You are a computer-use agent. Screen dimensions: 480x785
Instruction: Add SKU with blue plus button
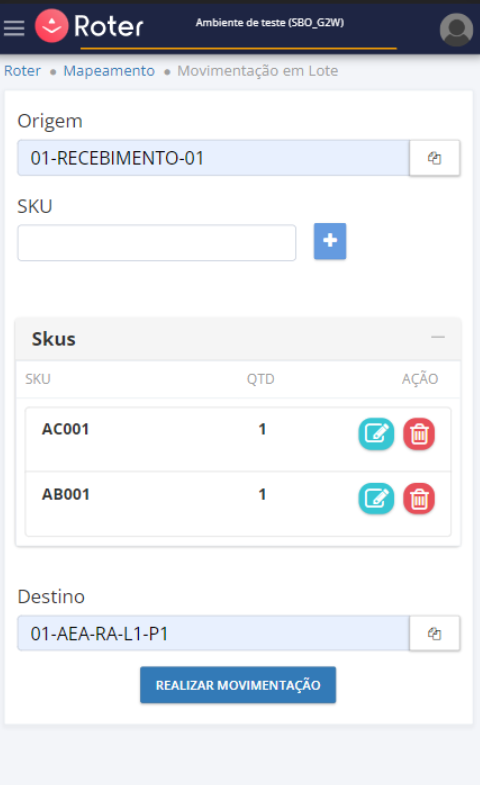coord(330,241)
